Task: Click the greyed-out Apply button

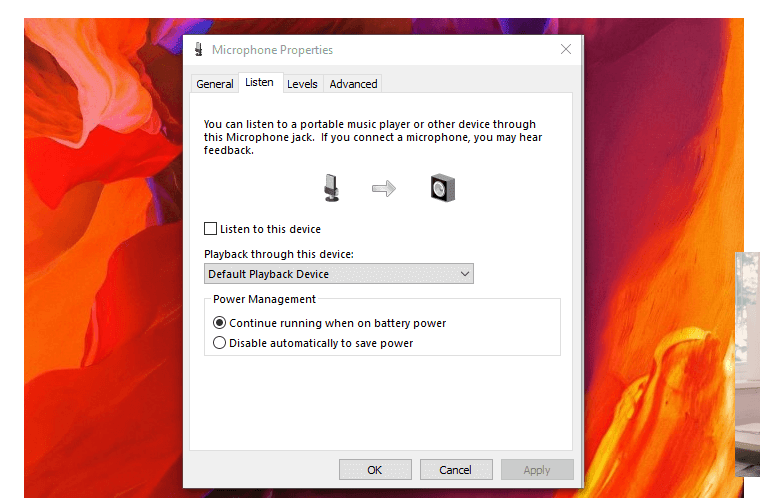Action: tap(537, 470)
